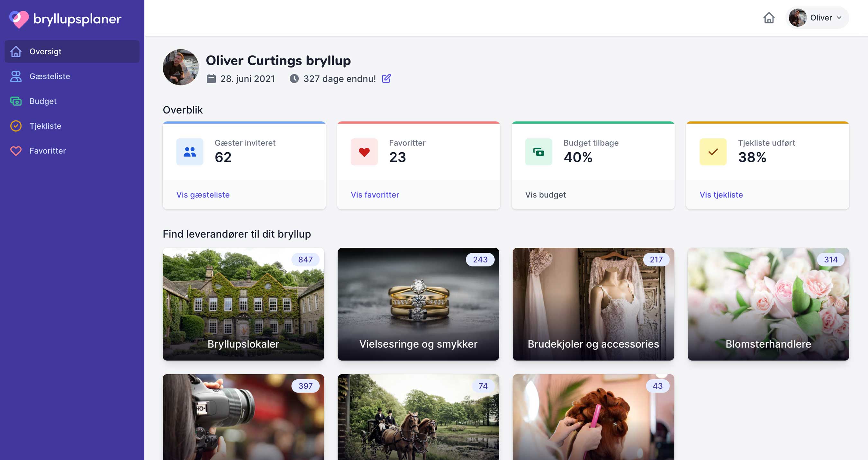Click the home icon in top bar
Image resolution: width=868 pixels, height=460 pixels.
click(769, 18)
